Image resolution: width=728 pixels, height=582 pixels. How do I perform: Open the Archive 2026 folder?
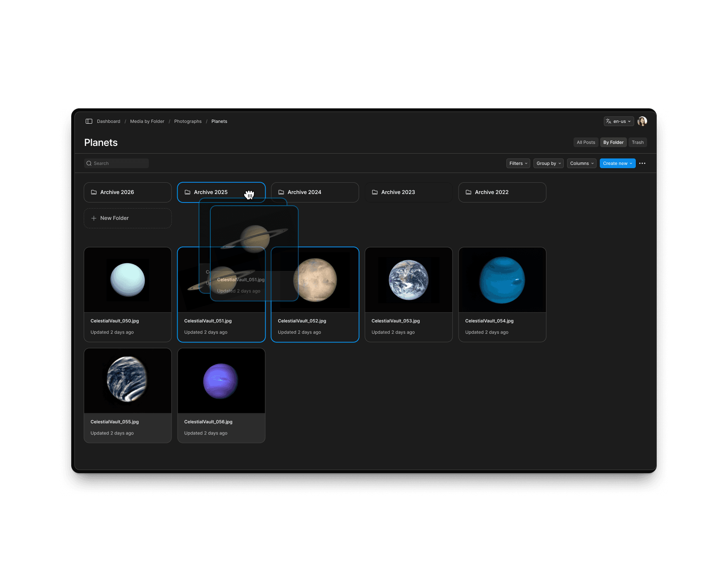coord(128,192)
